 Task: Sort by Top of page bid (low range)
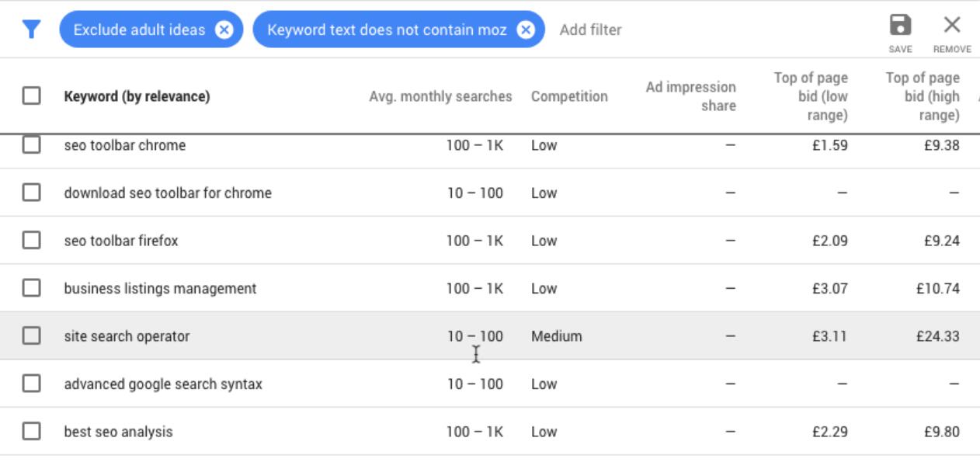[811, 96]
